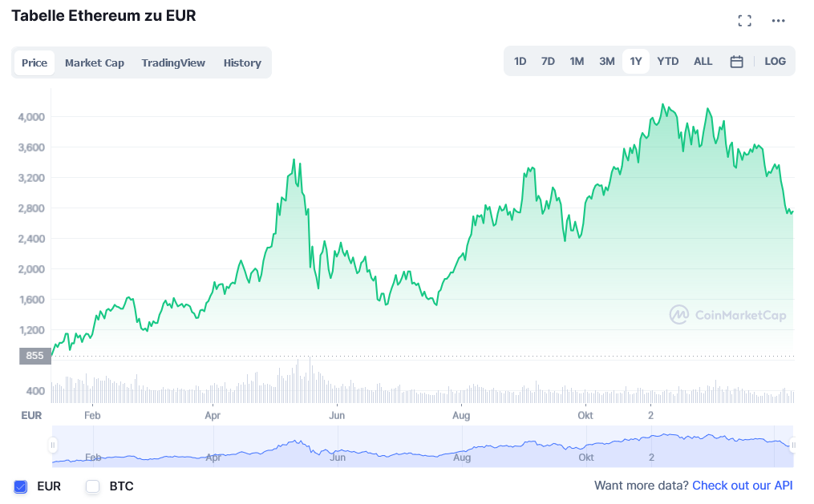Select the 3M time range

point(606,61)
